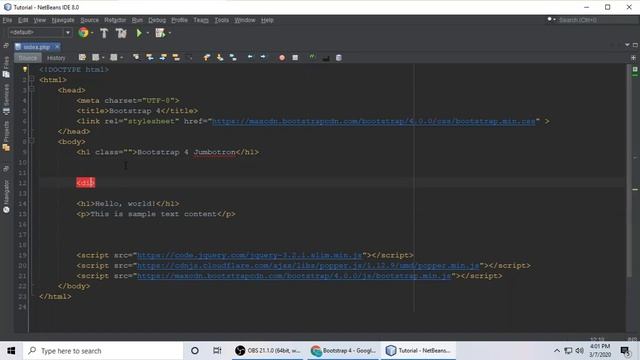Click the Chrome browser icon in toolbar
640x360 pixels.
(83, 33)
